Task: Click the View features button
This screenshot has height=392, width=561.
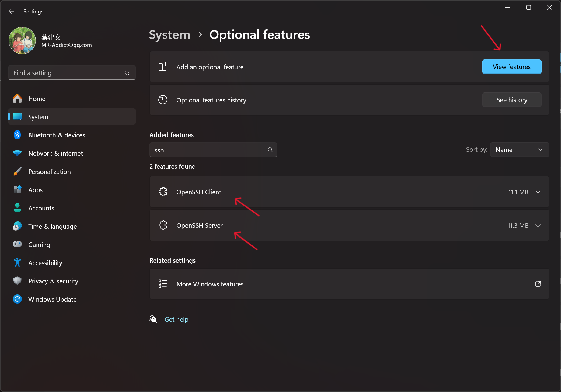Action: (x=512, y=67)
